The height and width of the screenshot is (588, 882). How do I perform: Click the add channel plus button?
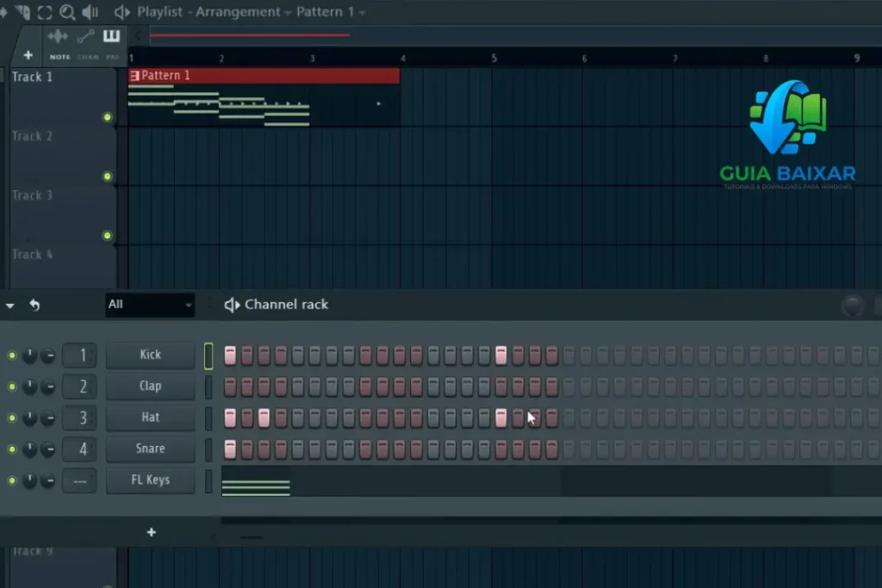coord(152,532)
